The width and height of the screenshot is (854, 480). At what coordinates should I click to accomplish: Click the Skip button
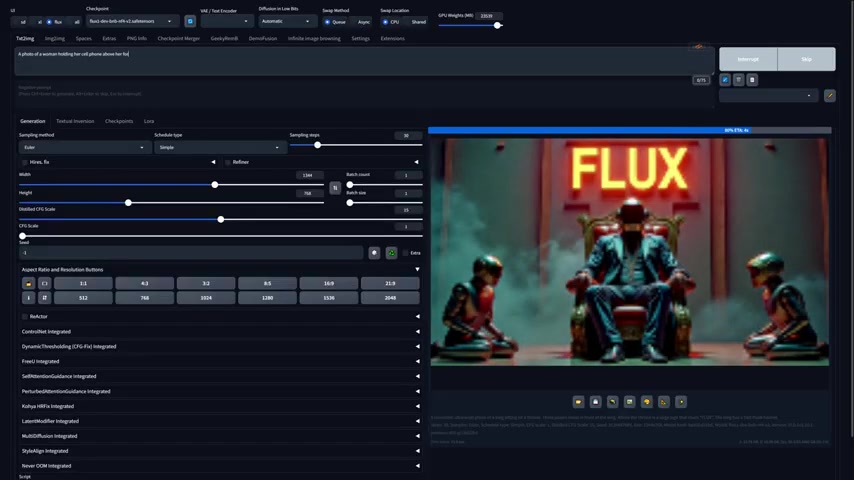pos(807,59)
